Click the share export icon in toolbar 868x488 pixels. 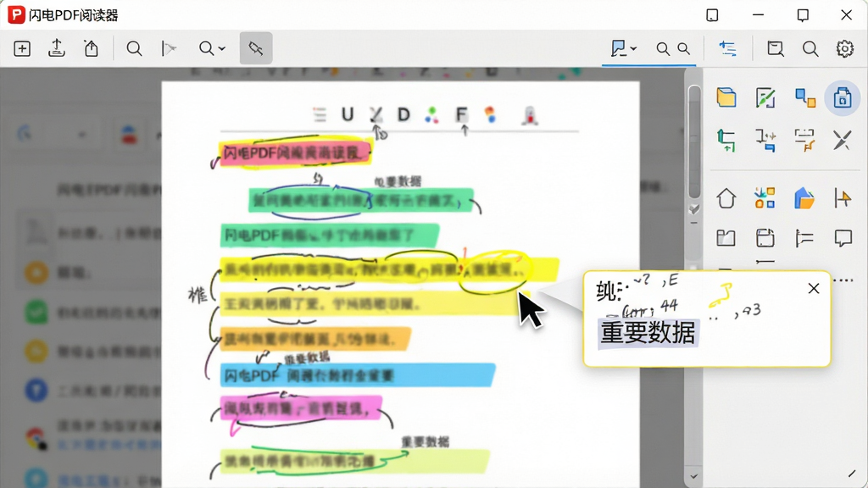[x=92, y=48]
